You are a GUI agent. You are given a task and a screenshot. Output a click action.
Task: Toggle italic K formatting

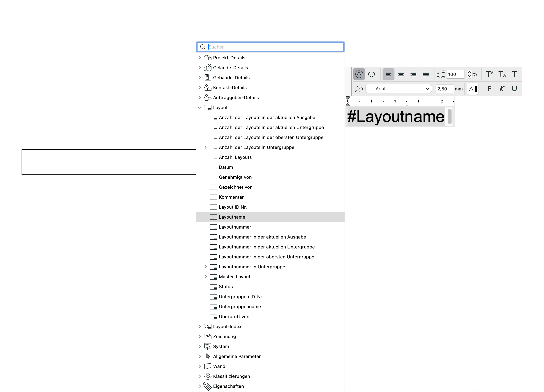click(x=502, y=89)
